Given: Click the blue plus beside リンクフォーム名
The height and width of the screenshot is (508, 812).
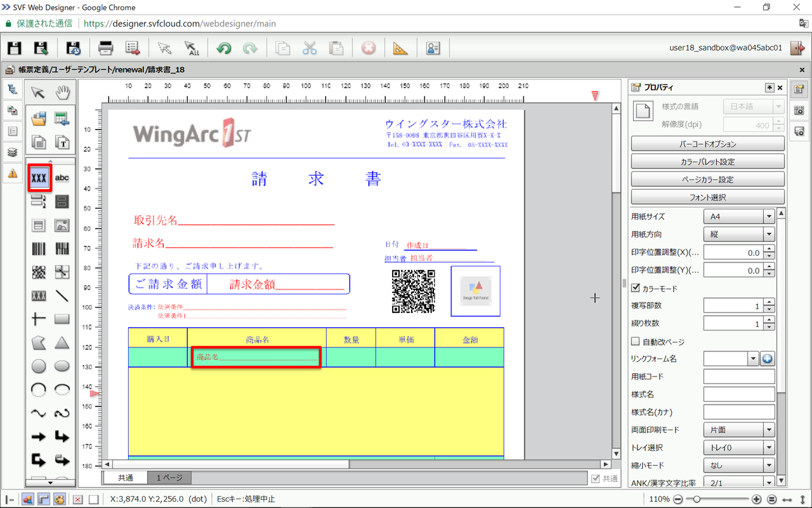Looking at the screenshot, I should tap(768, 359).
